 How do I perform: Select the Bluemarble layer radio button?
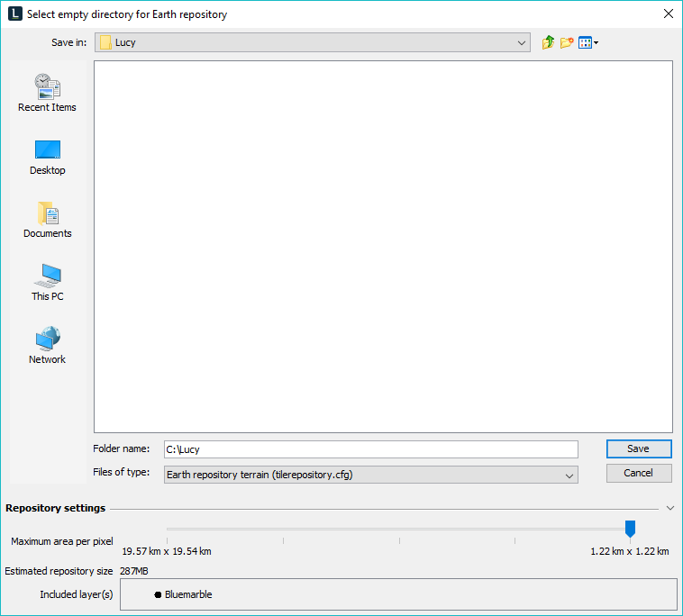[158, 594]
